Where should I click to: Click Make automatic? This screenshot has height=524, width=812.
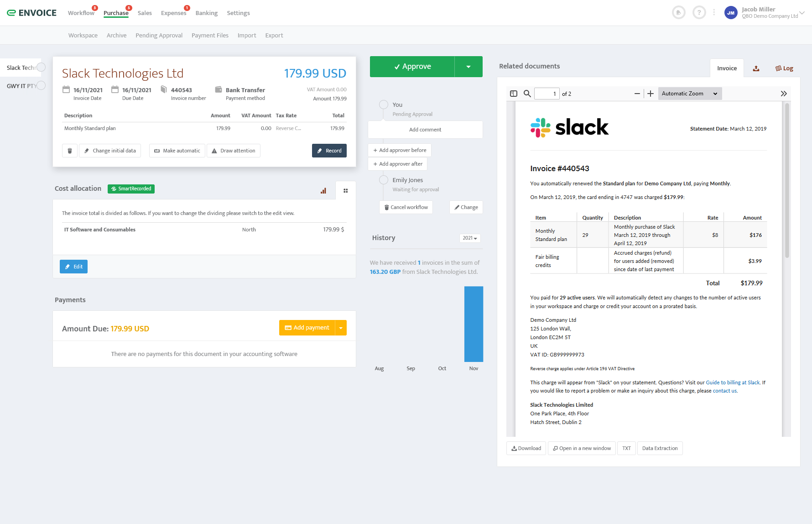coord(177,151)
